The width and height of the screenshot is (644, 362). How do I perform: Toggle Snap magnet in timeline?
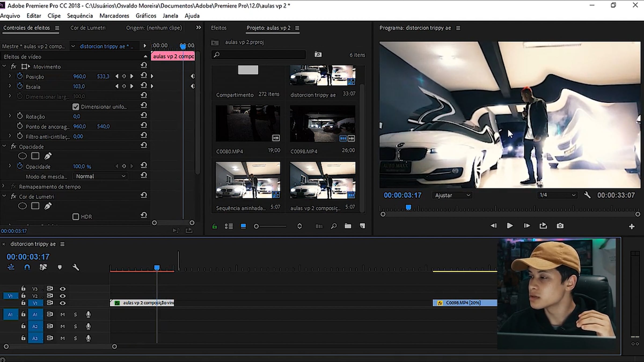(x=27, y=267)
